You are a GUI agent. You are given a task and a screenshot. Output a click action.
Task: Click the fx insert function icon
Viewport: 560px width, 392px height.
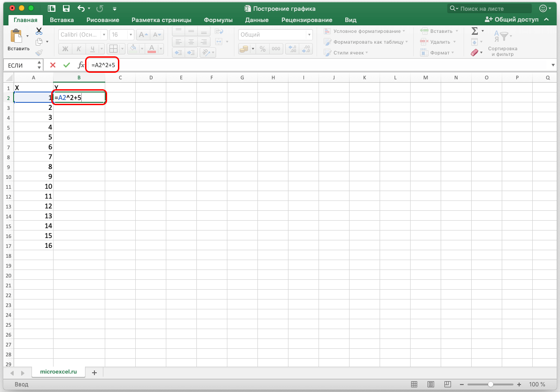point(81,65)
